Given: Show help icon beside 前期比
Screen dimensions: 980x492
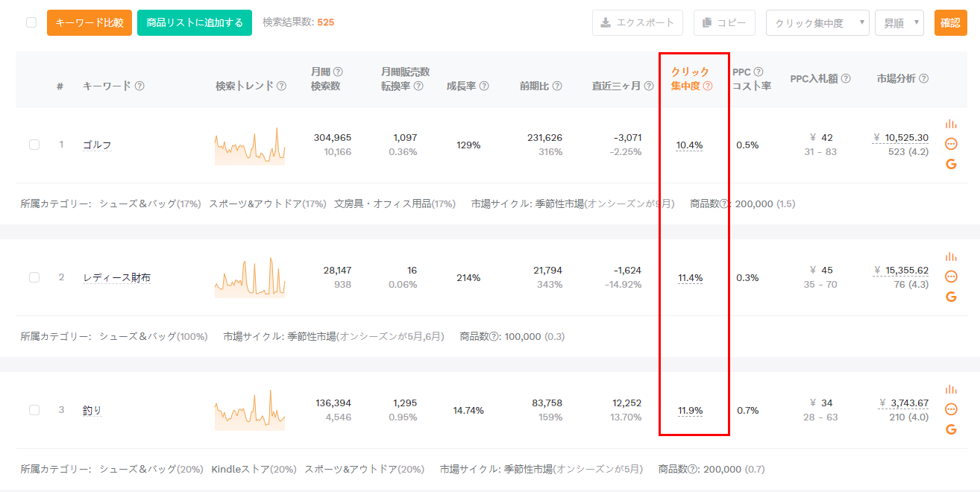Looking at the screenshot, I should pos(557,86).
